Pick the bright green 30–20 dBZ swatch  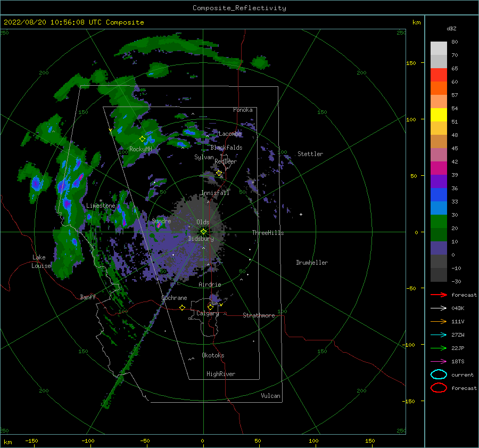pyautogui.click(x=439, y=222)
